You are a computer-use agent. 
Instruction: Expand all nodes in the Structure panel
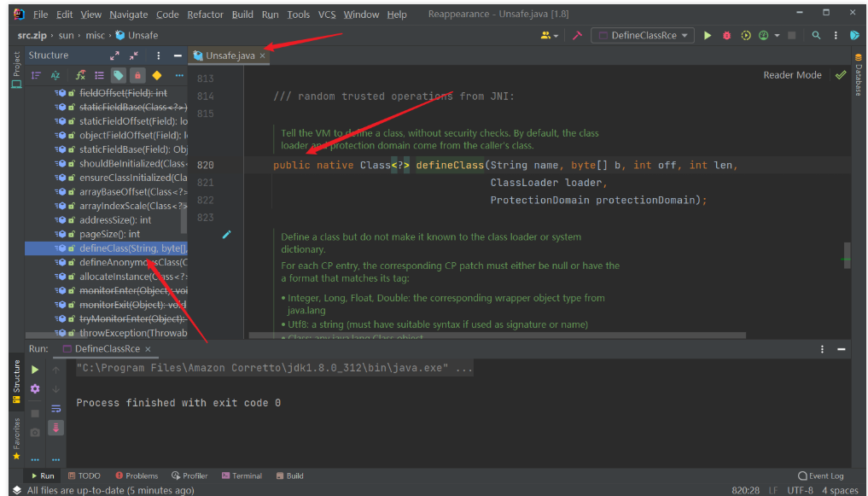[x=114, y=55]
